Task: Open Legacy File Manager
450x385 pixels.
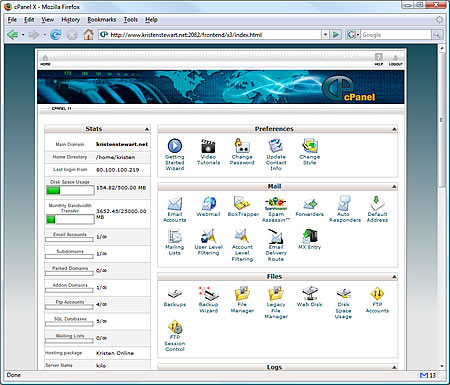Action: (276, 294)
